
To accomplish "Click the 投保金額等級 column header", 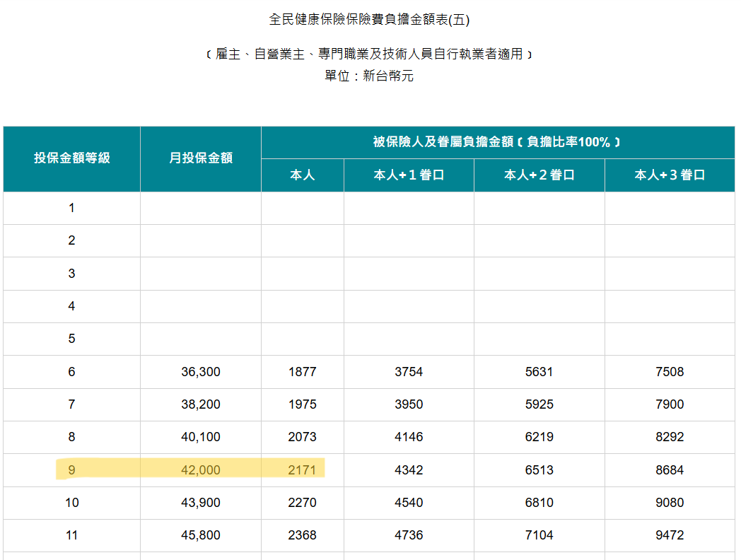I will pos(71,158).
